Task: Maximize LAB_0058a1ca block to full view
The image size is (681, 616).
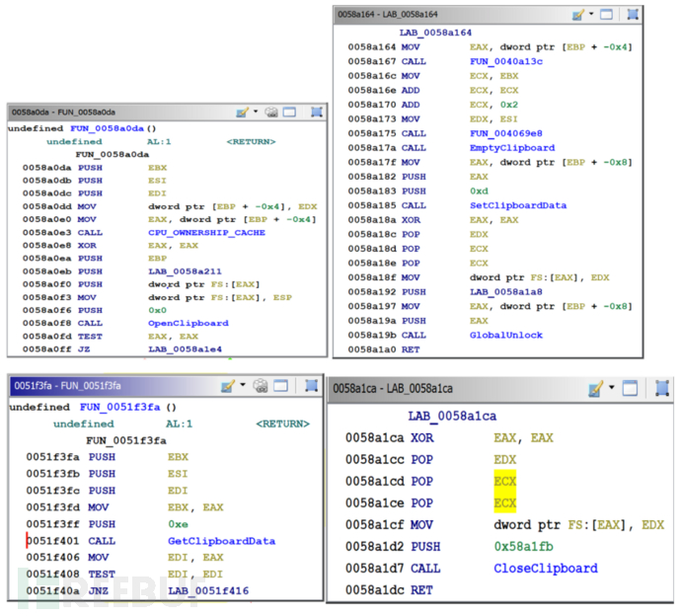Action: [629, 389]
